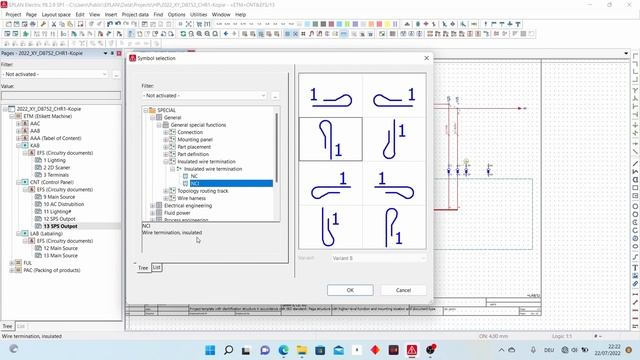Click the printer icon in top toolbar
The width and height of the screenshot is (640, 360).
pos(33,24)
